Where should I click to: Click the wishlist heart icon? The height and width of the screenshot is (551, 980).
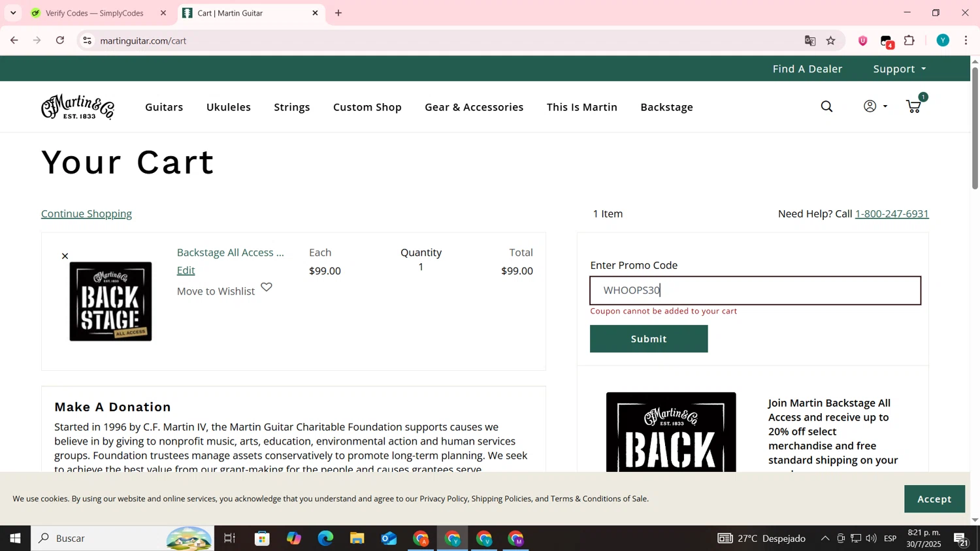[267, 287]
